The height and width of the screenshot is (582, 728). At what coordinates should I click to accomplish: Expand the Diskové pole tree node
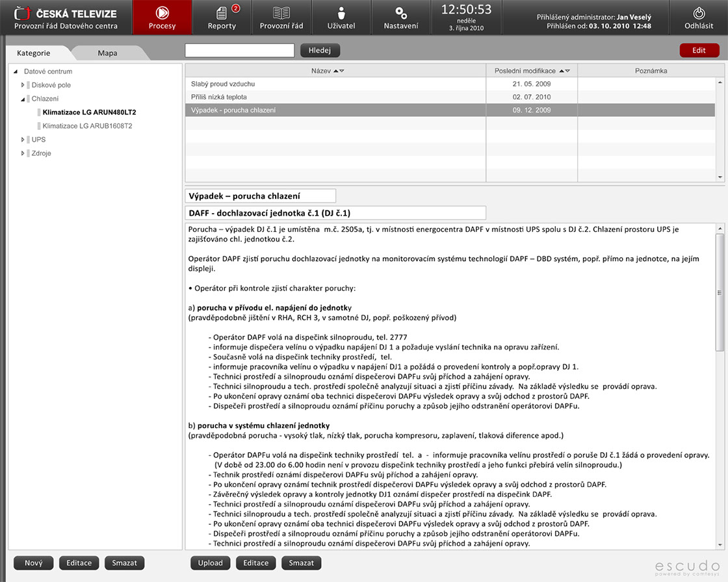23,85
